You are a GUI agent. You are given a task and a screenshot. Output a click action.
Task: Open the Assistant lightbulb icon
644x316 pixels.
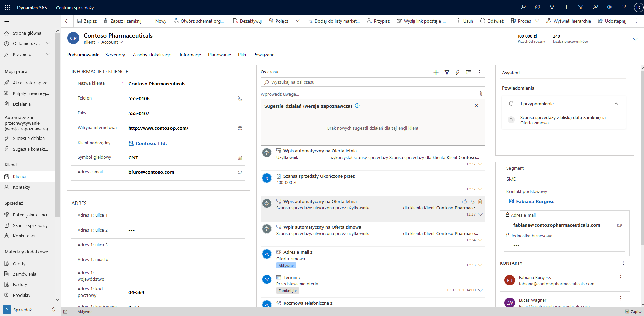tap(552, 7)
